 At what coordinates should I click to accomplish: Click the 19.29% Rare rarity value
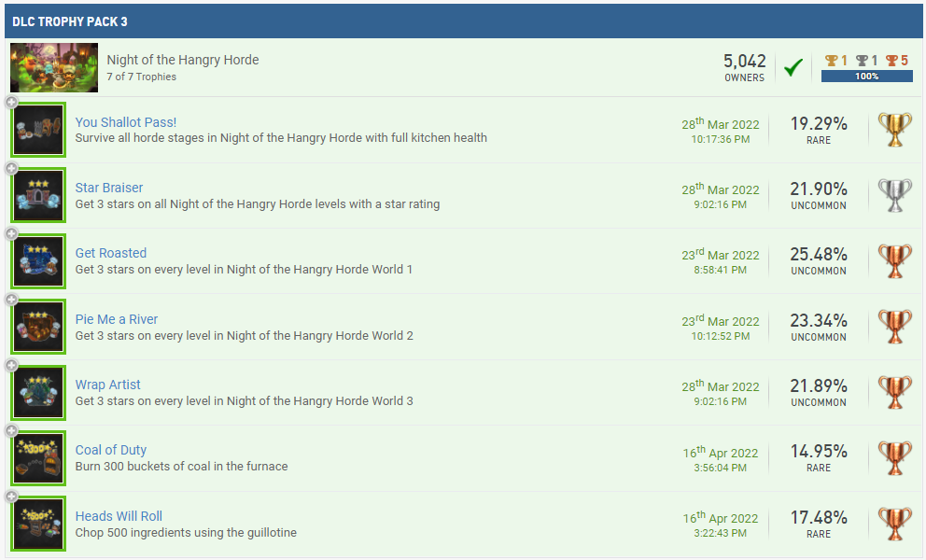coord(819,124)
